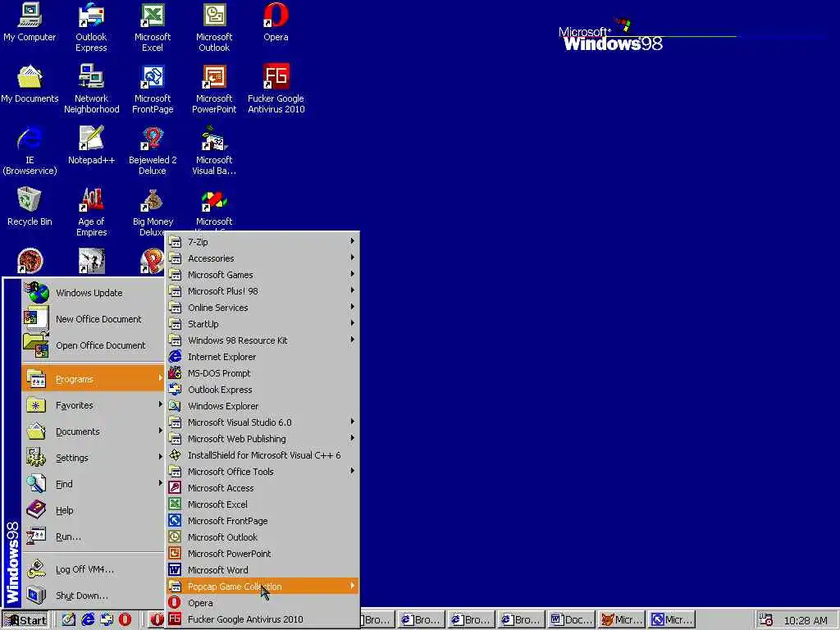
Task: Select Network Neighborhood desktop icon
Action: coord(92,89)
